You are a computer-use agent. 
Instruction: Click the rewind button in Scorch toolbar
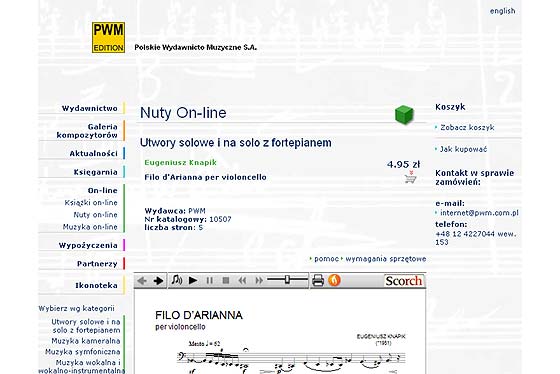coord(242,281)
